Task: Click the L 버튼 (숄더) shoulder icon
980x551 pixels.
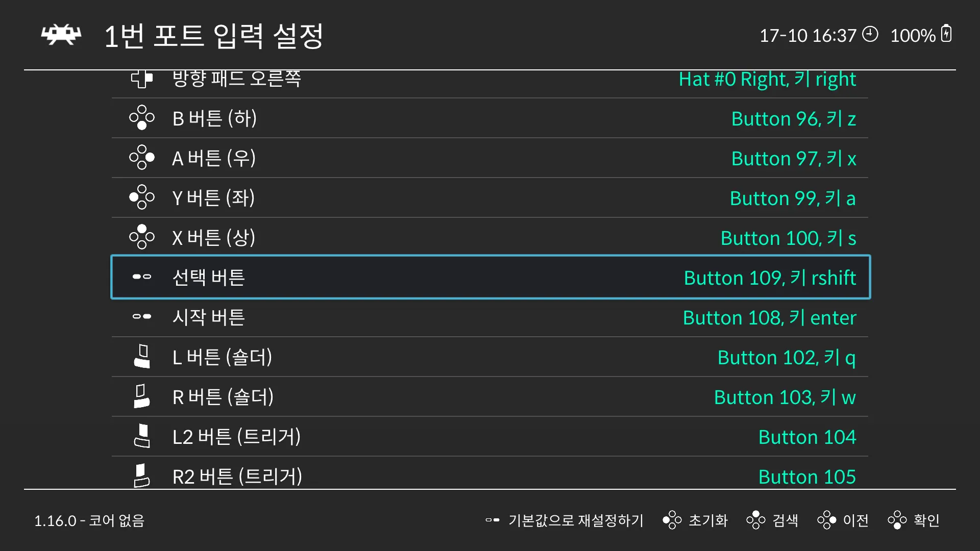Action: click(142, 357)
